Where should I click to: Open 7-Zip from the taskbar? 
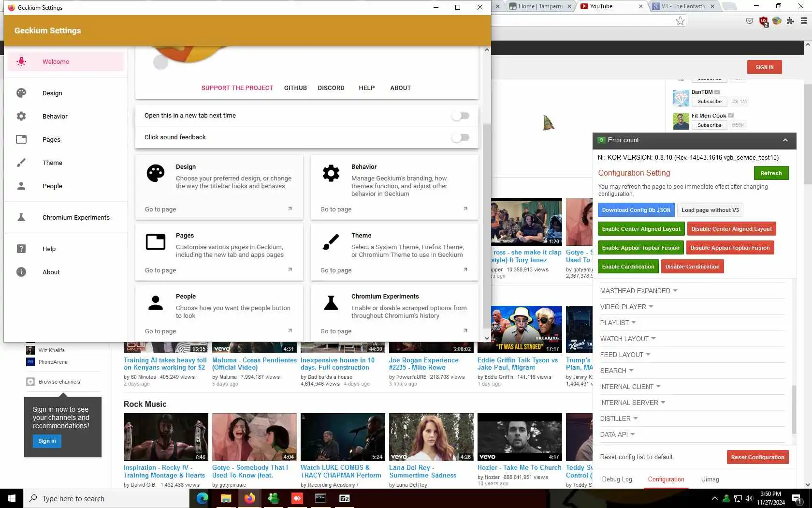[x=344, y=498]
